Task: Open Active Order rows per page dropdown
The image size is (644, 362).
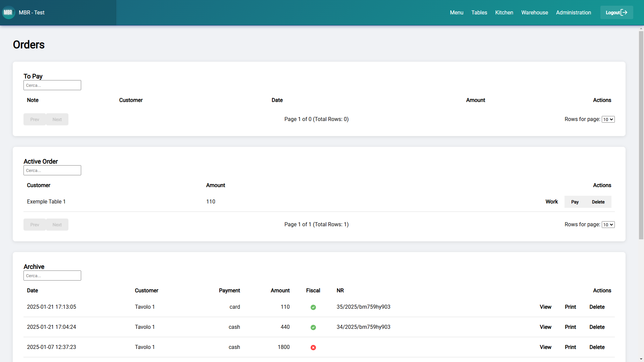Action: coord(608,225)
